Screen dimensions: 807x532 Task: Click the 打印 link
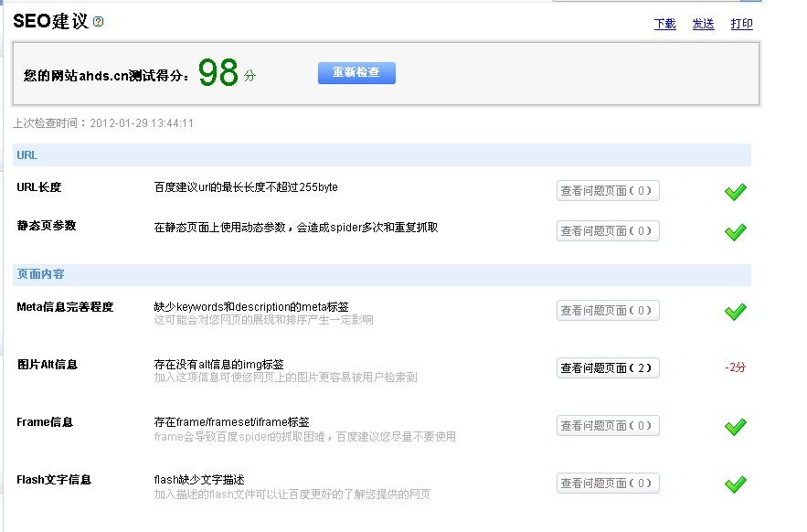tap(741, 25)
